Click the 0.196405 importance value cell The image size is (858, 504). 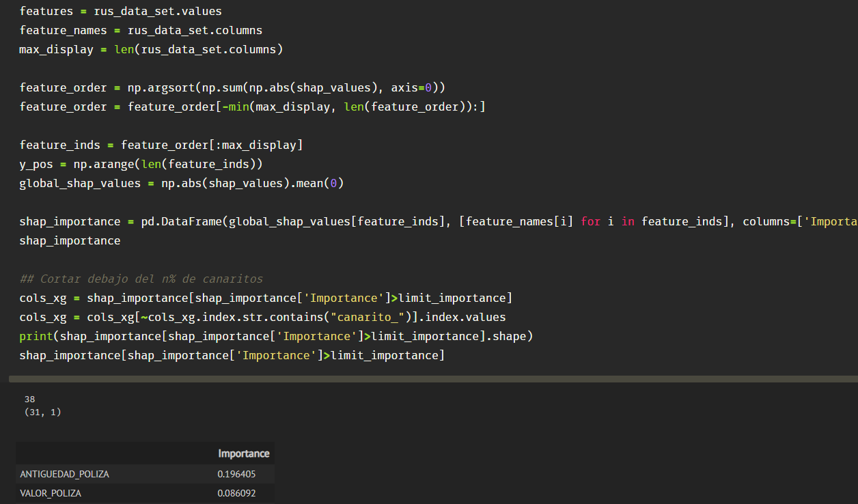[x=236, y=474]
